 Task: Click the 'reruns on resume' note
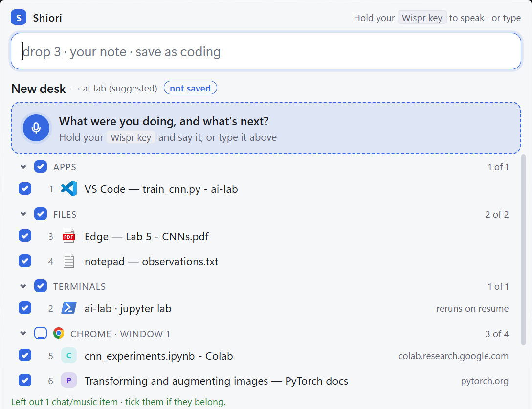472,308
